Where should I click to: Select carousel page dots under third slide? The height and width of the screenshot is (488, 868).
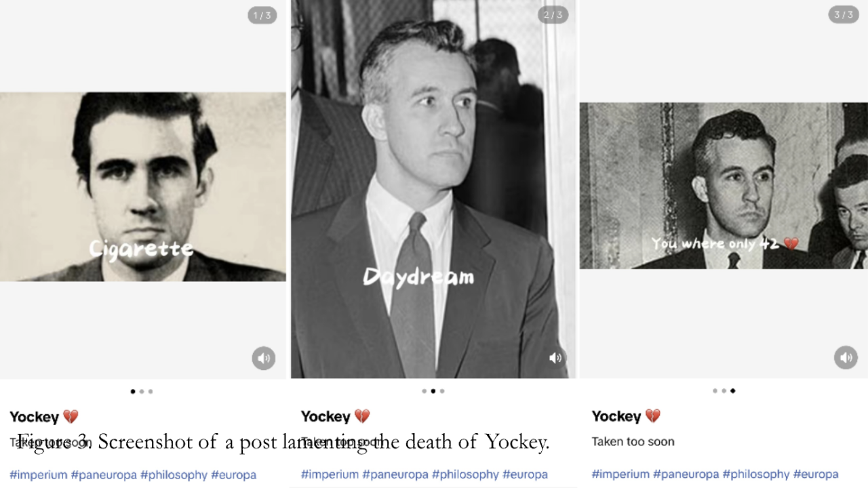pyautogui.click(x=724, y=391)
